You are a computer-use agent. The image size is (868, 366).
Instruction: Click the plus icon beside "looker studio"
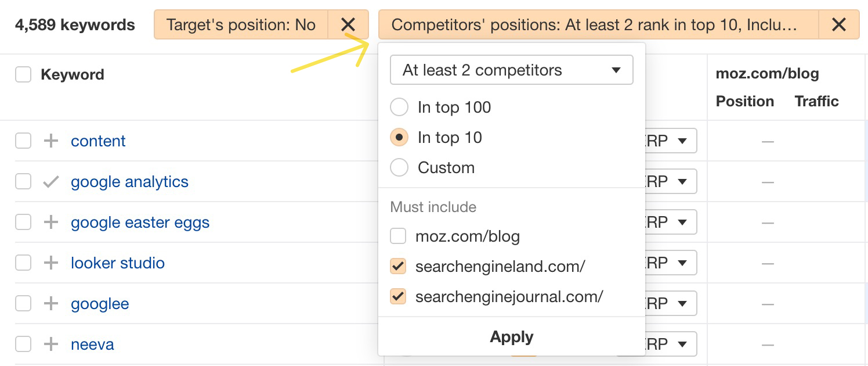[52, 263]
